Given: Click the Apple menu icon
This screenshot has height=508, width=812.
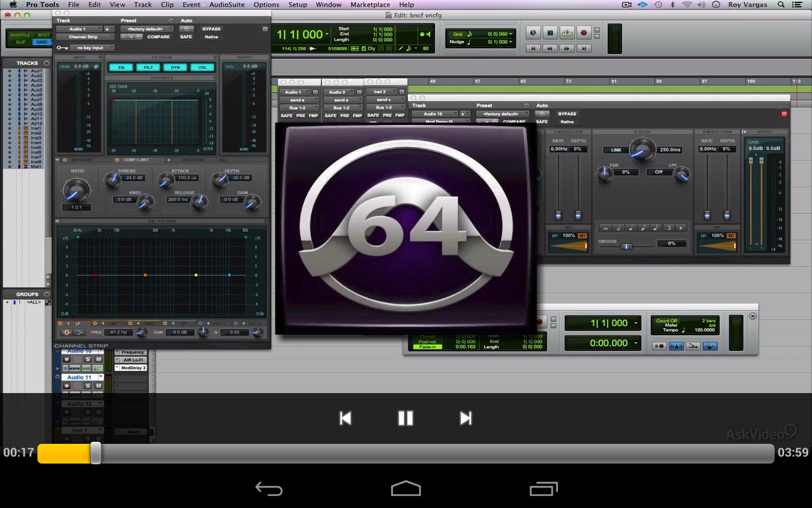Looking at the screenshot, I should pyautogui.click(x=13, y=4).
